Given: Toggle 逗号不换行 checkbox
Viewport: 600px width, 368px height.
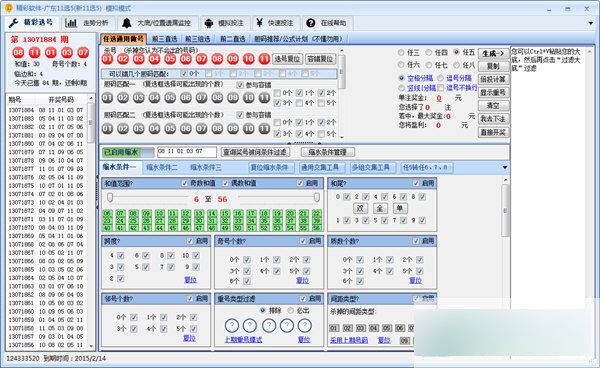Looking at the screenshot, I should [441, 88].
